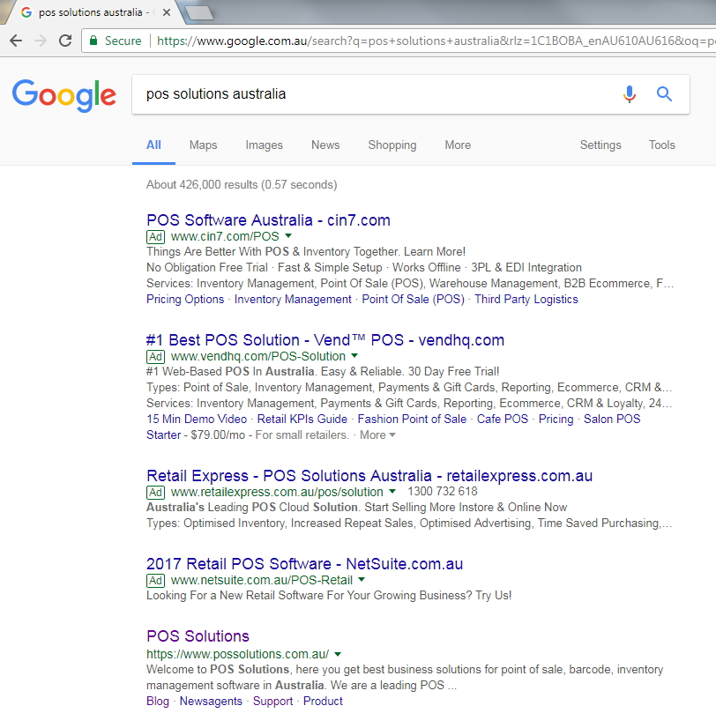The image size is (716, 728).
Task: Click the 'Starter' pricing link
Action: pyautogui.click(x=163, y=435)
